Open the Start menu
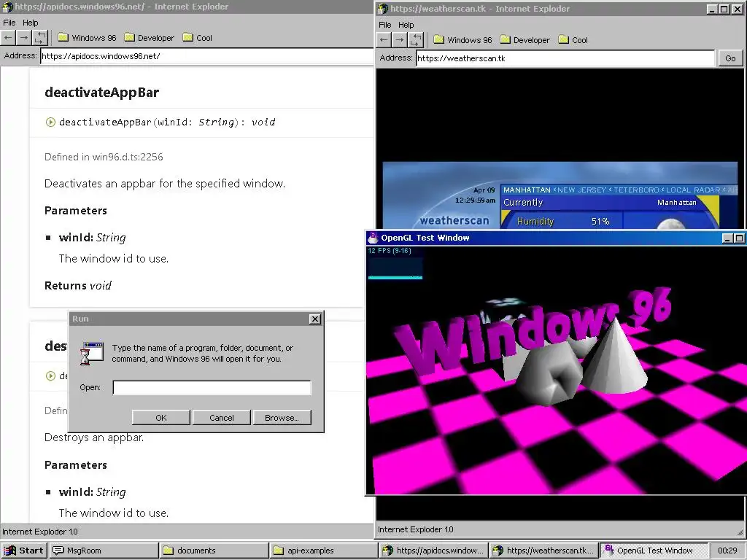 click(24, 551)
